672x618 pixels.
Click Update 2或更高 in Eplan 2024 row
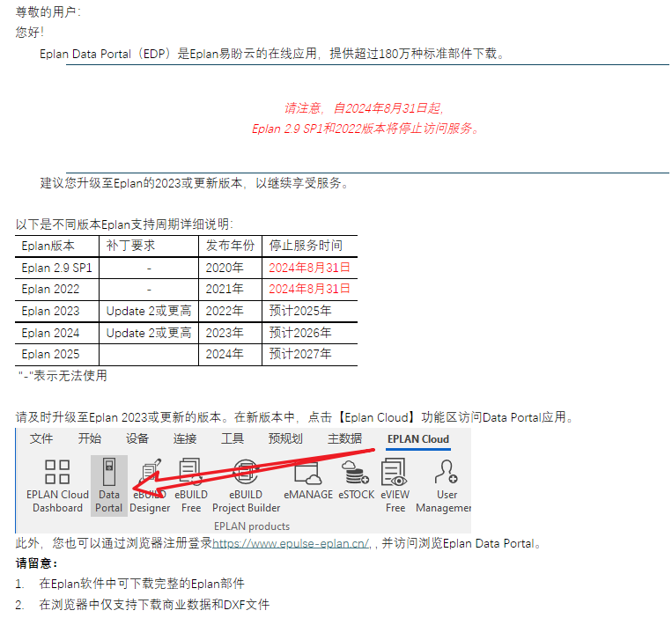pos(149,333)
